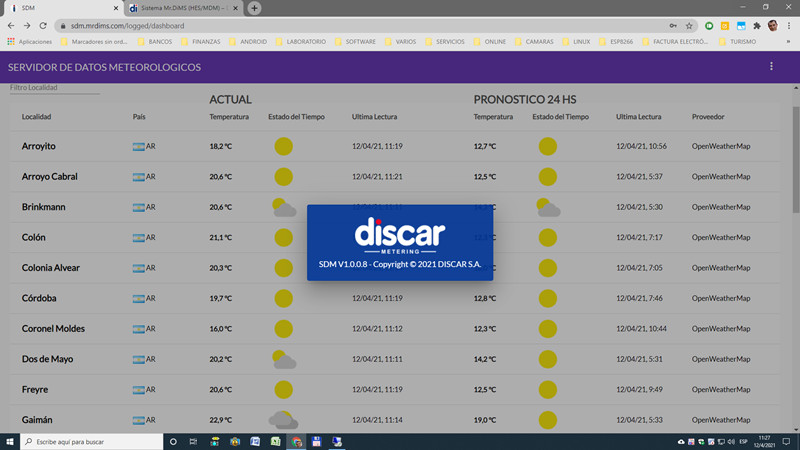Select the Coronel Moldes locality
This screenshot has height=450, width=800.
click(x=53, y=329)
